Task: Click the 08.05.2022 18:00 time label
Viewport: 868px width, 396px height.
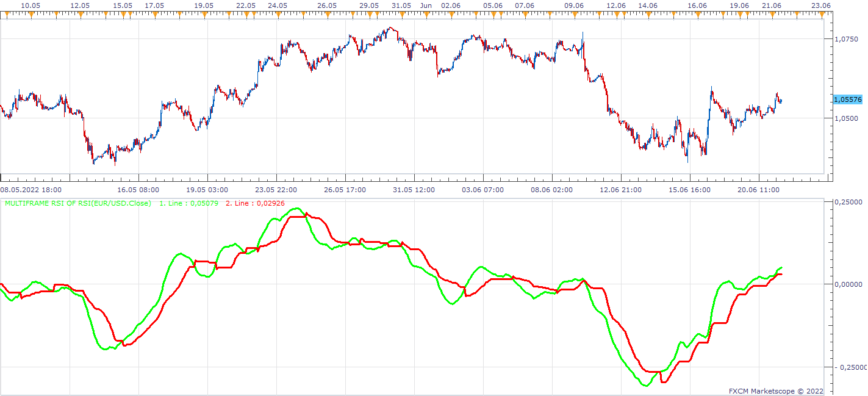Action: pos(30,190)
